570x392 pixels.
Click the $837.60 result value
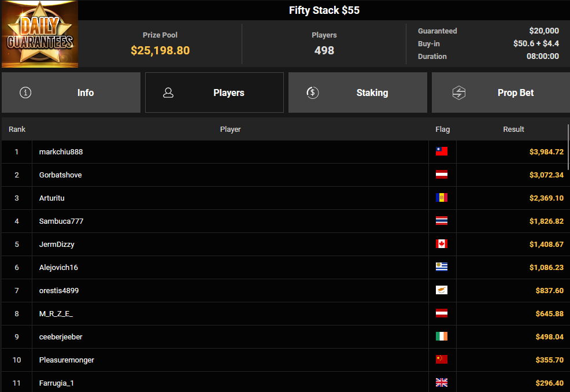[550, 291]
